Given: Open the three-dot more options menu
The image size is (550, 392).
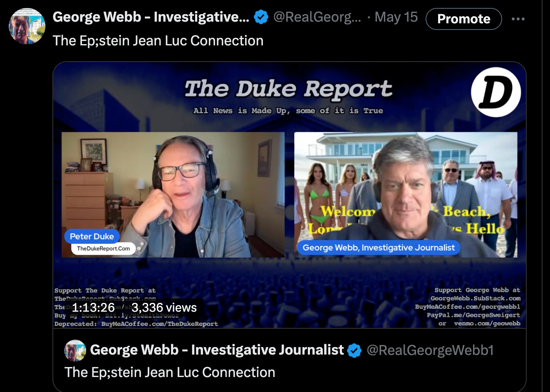Looking at the screenshot, I should point(518,19).
